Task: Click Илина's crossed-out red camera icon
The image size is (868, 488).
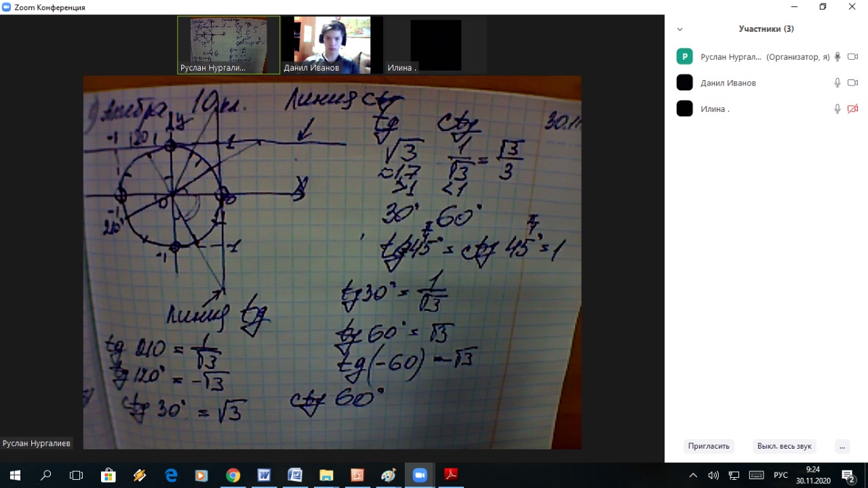Action: coord(852,109)
